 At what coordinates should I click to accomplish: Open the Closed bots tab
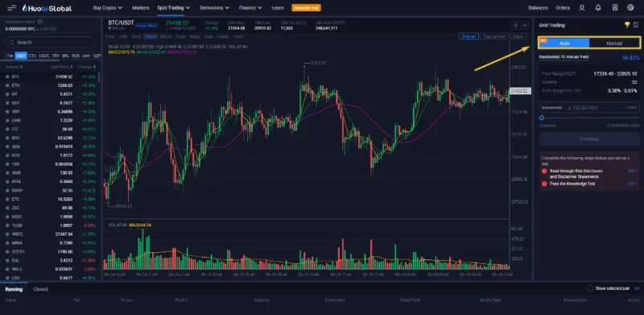tap(41, 289)
